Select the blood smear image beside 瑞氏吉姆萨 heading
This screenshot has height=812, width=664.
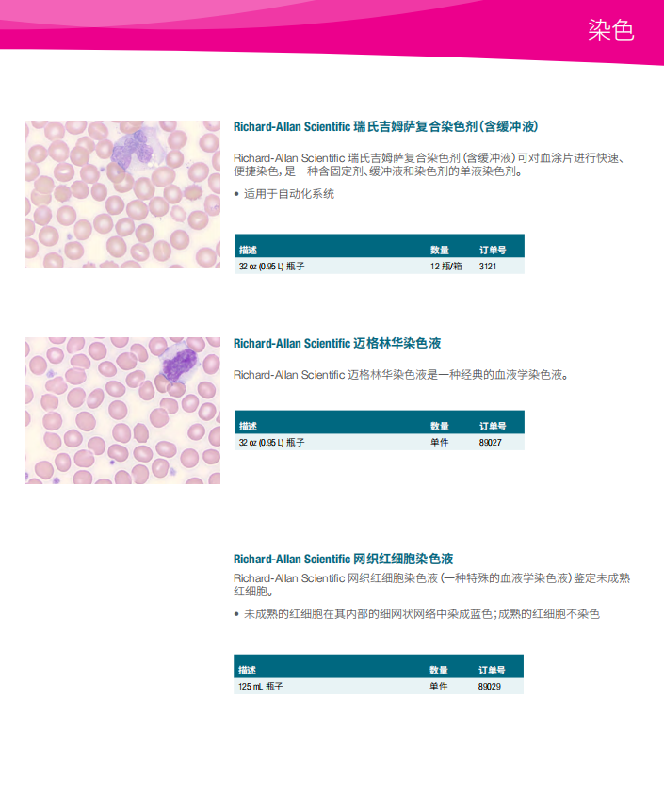pyautogui.click(x=122, y=194)
